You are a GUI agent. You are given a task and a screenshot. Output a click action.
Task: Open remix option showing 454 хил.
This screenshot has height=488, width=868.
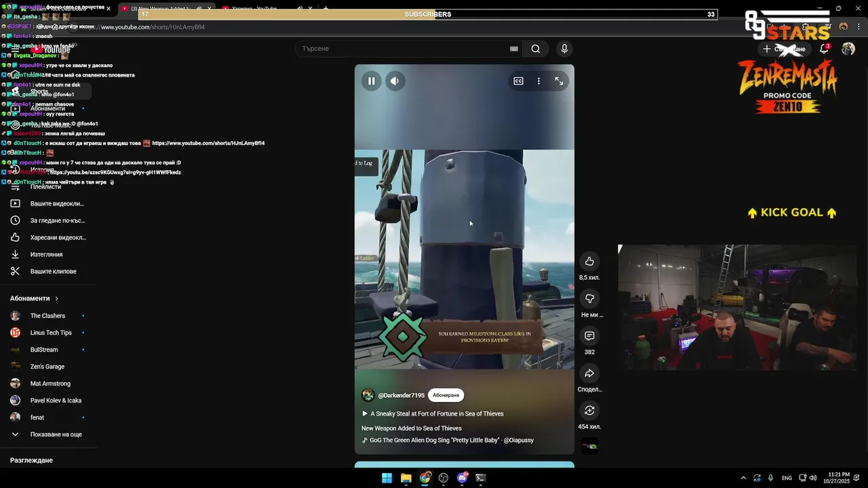(x=589, y=411)
